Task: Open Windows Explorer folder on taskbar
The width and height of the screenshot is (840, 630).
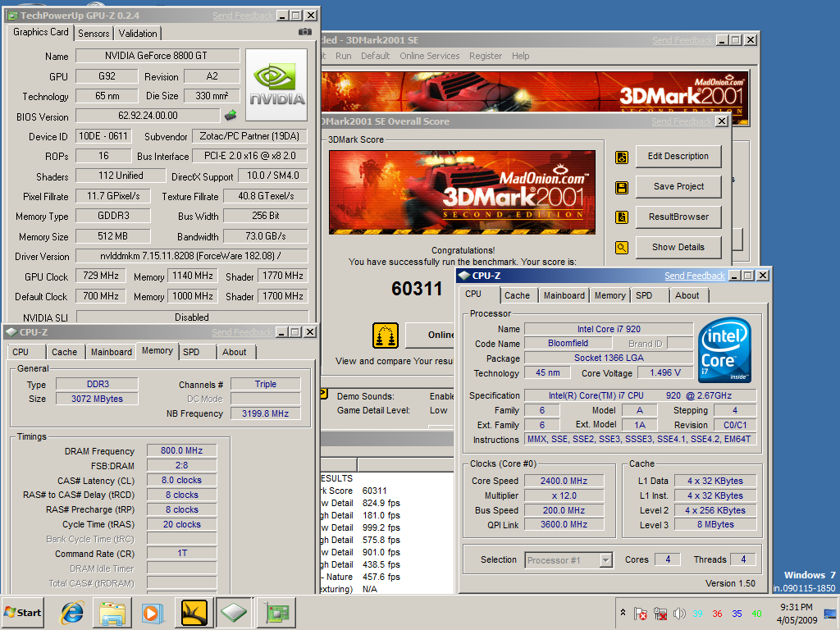Action: 112,612
